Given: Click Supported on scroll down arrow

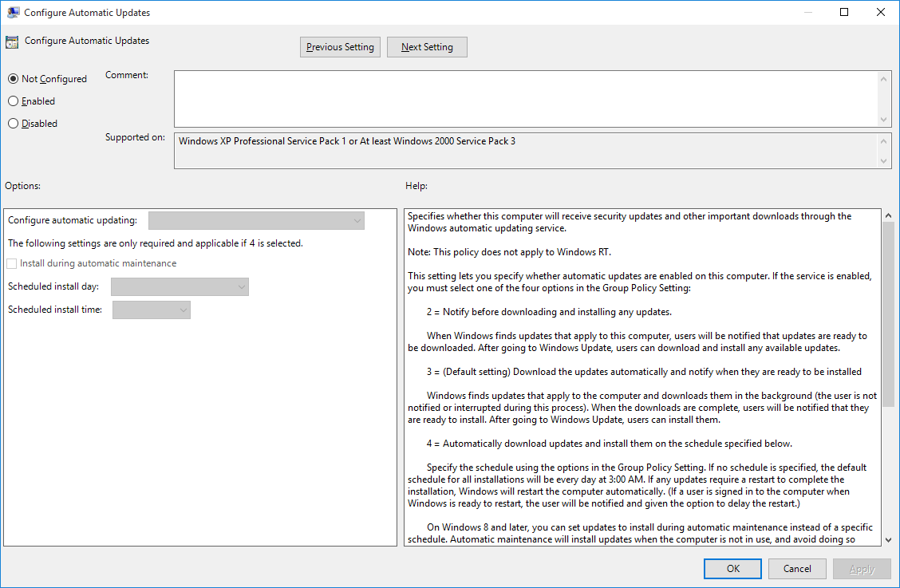Looking at the screenshot, I should click(883, 161).
